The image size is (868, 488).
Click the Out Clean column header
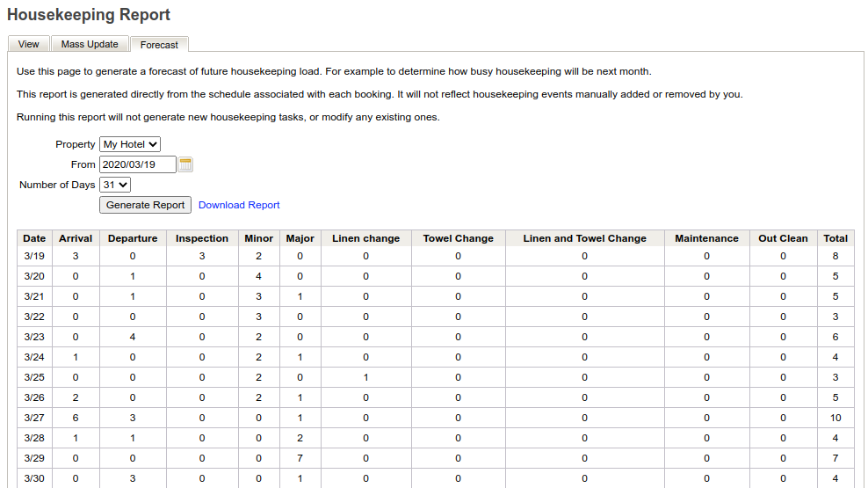click(x=783, y=238)
